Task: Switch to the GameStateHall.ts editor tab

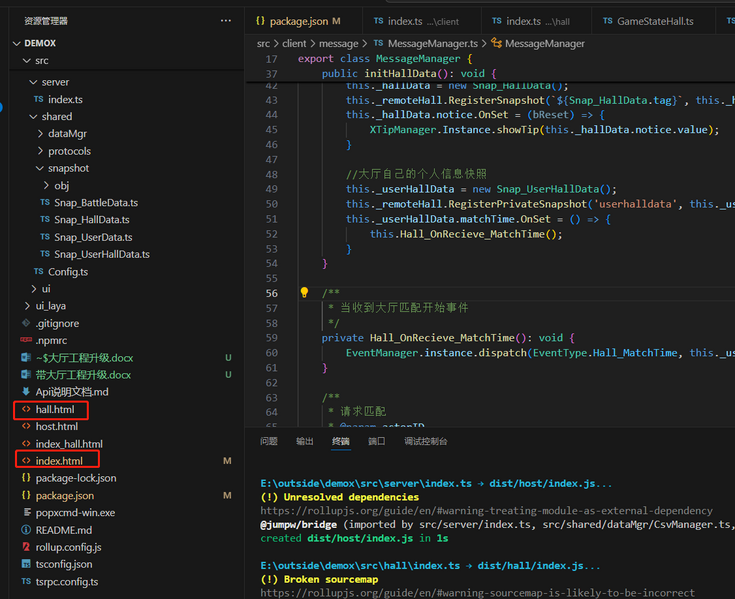Action: pos(654,21)
